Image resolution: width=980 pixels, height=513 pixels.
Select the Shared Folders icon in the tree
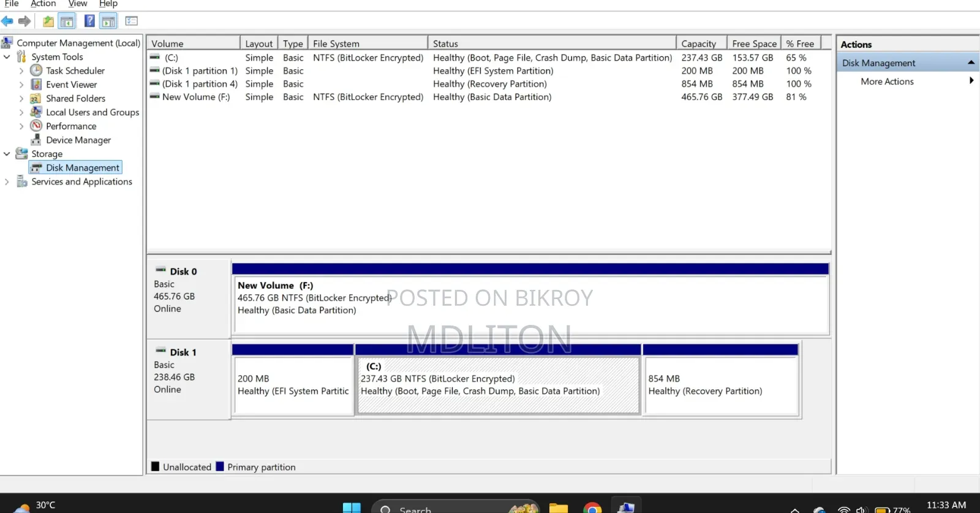[x=37, y=98]
